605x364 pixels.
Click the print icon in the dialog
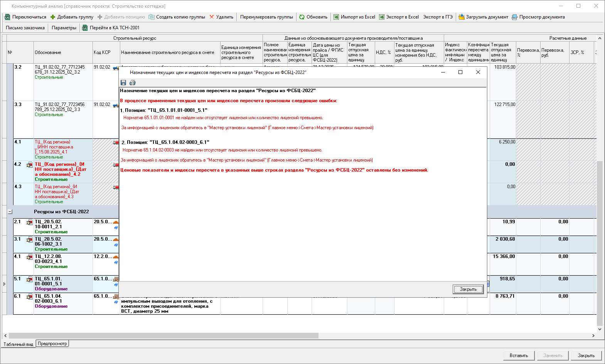pos(133,83)
